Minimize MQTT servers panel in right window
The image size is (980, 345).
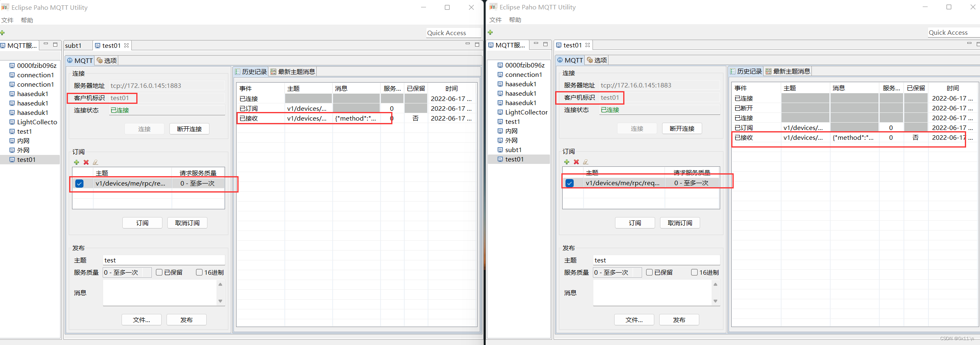536,44
